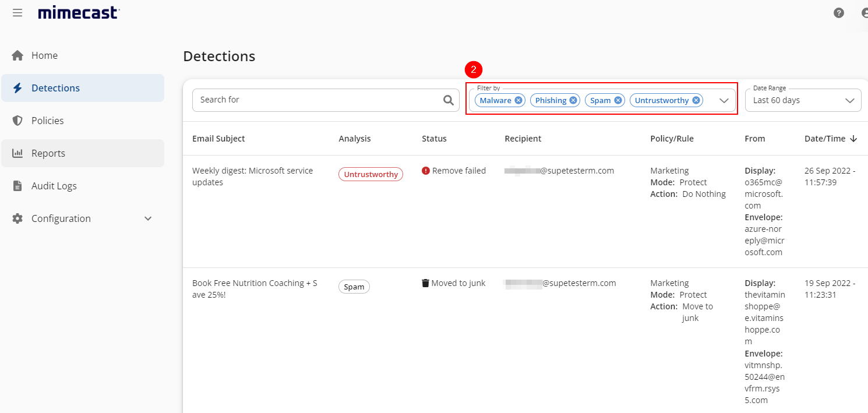This screenshot has width=868, height=413.
Task: Click the red alert icon near Remove failed
Action: click(425, 170)
